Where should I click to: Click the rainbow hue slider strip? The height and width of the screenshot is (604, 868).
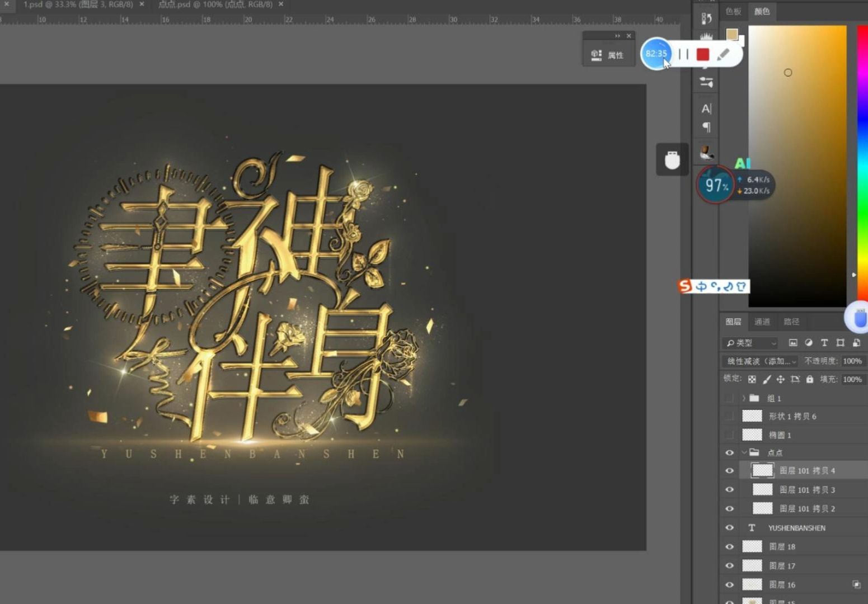pyautogui.click(x=862, y=162)
